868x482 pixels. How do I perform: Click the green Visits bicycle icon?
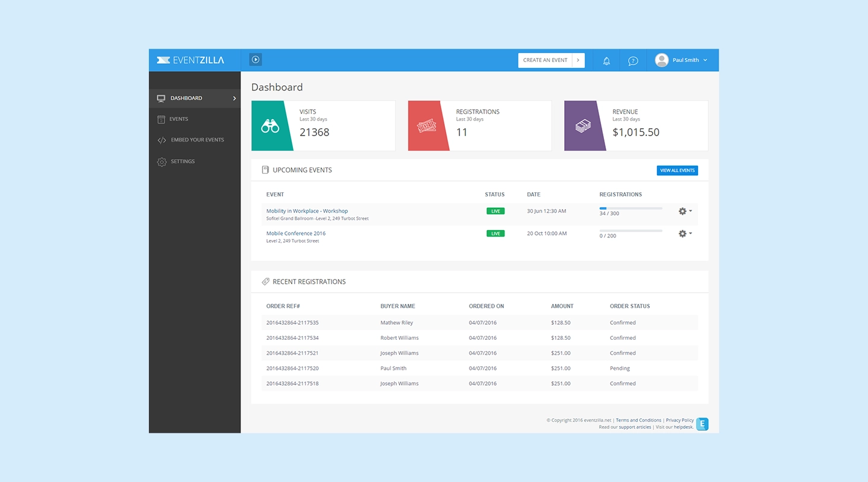coord(270,125)
